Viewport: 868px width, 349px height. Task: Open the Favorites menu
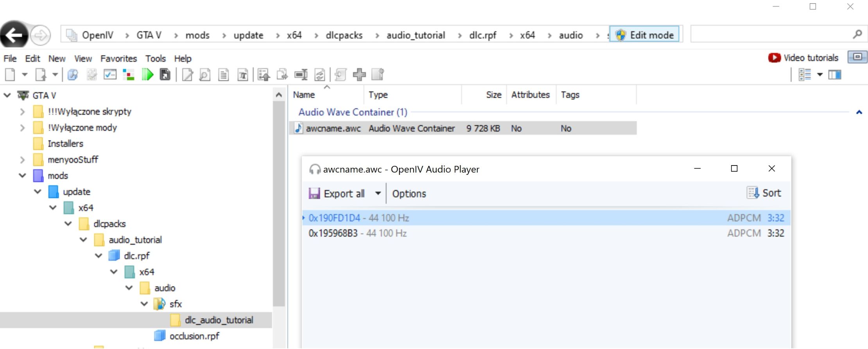118,59
